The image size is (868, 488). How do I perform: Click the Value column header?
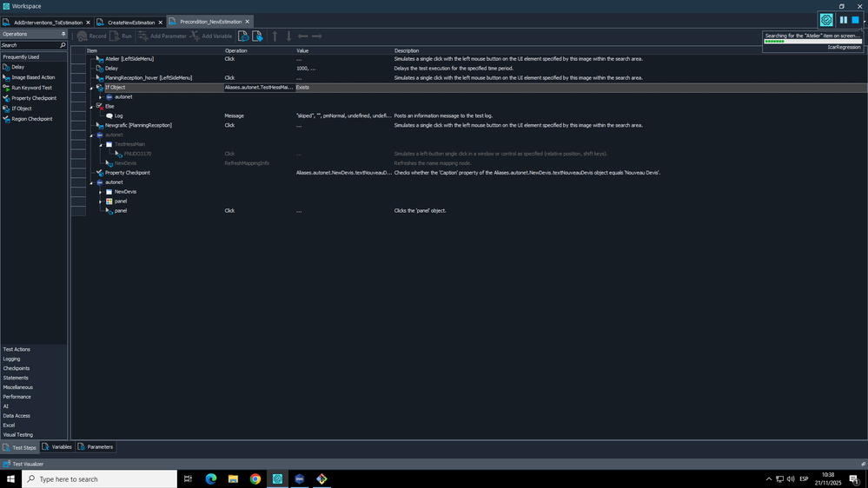(302, 51)
